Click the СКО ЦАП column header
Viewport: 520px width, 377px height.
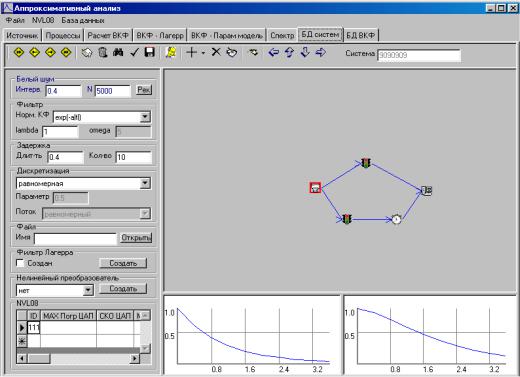pos(115,316)
